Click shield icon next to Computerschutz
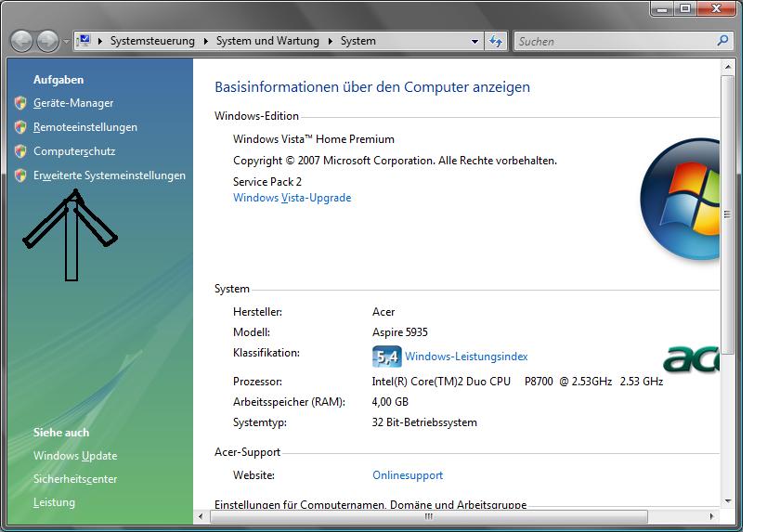780x532 pixels. click(20, 151)
